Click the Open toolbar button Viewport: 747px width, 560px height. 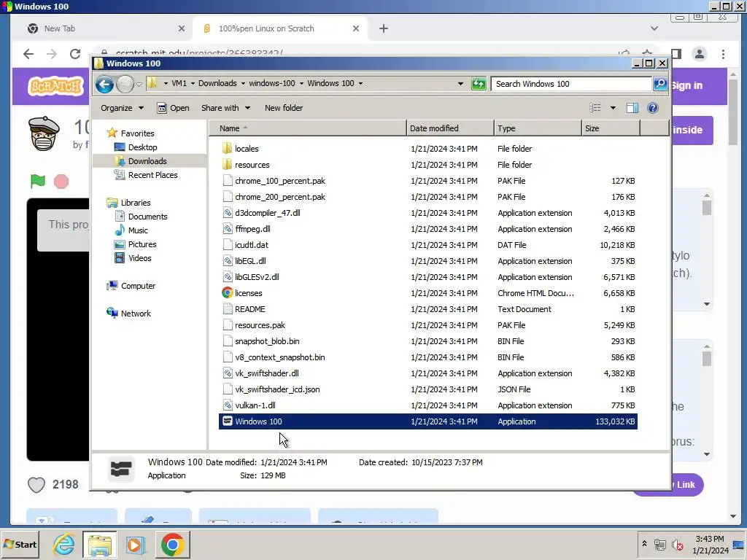[x=173, y=108]
